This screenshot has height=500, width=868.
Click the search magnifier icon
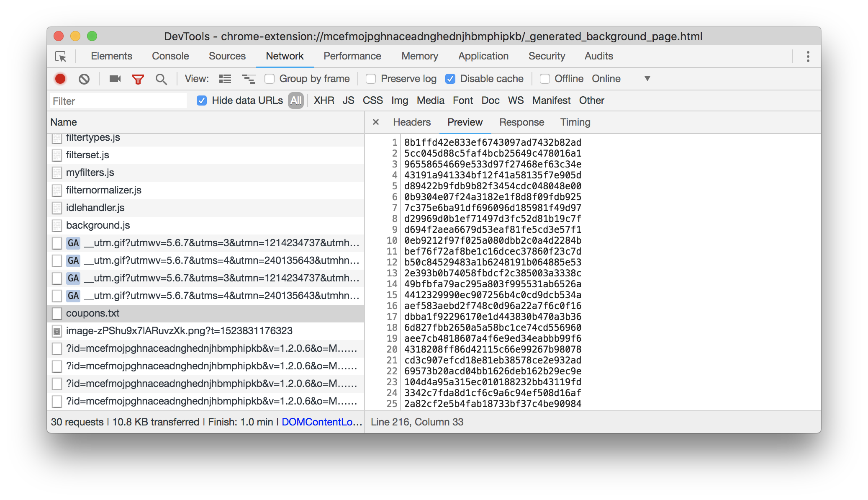pyautogui.click(x=160, y=78)
